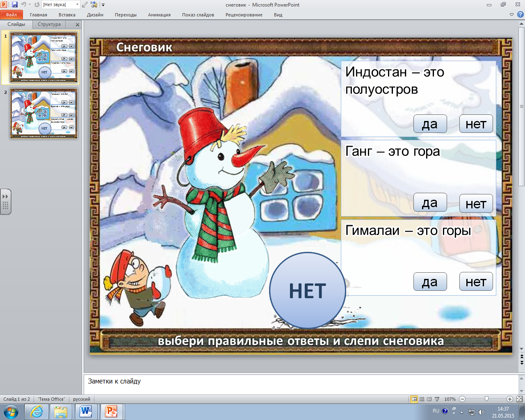The width and height of the screenshot is (525, 420).
Task: Switch to the Переходы ribbon tab
Action: click(126, 15)
